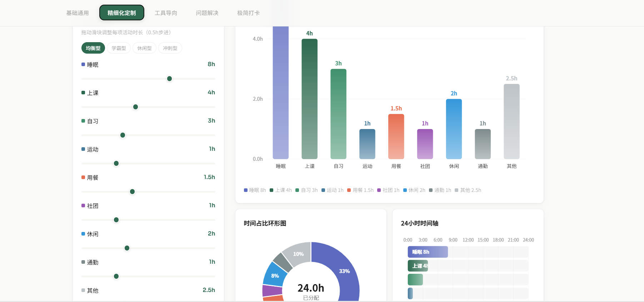
Task: Click the 用餐 slider handle
Action: pos(132,192)
